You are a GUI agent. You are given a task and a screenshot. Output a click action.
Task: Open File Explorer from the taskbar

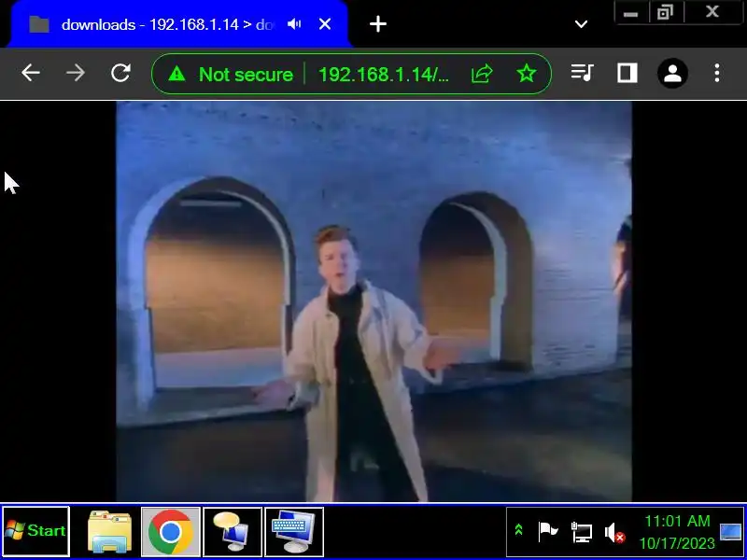(x=109, y=531)
